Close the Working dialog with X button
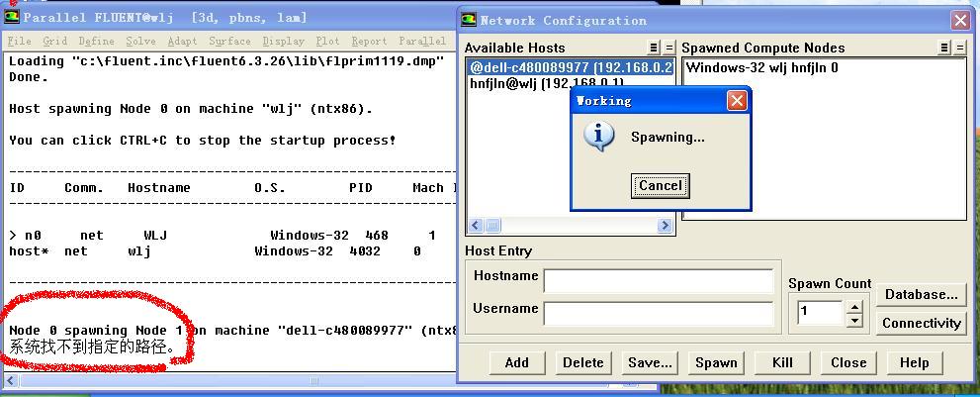Image resolution: width=980 pixels, height=397 pixels. [736, 101]
